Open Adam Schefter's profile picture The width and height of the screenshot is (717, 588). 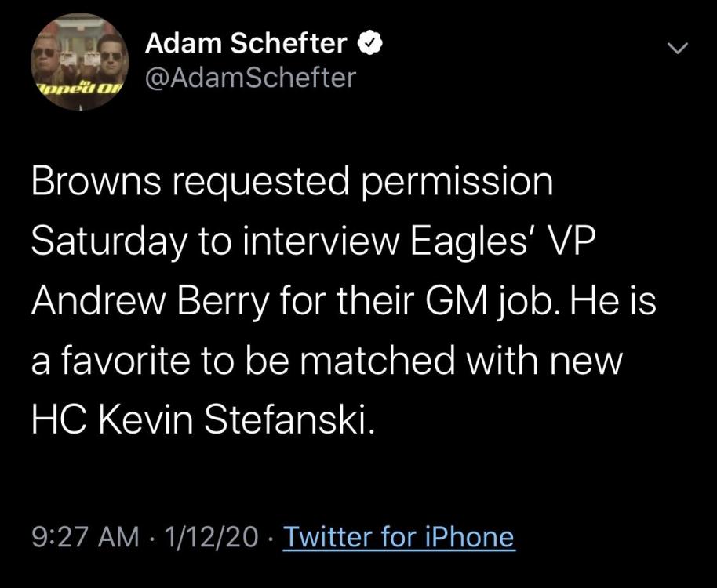tap(79, 62)
